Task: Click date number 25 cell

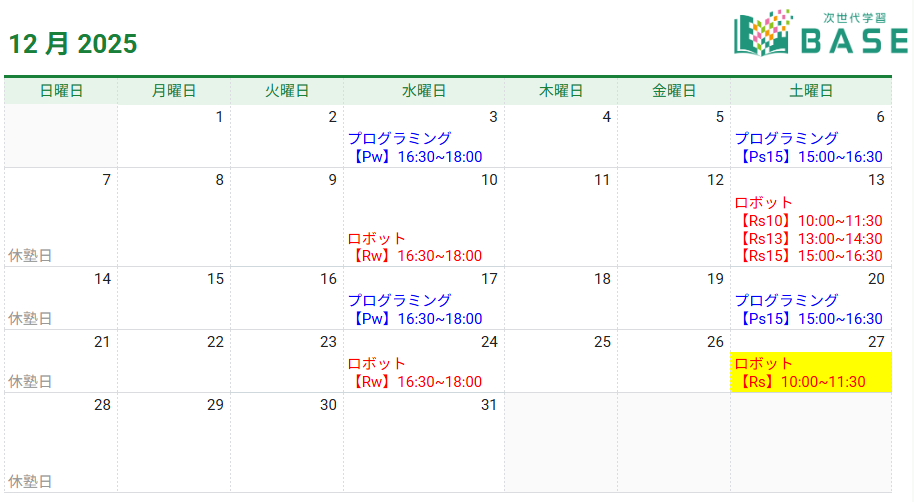Action: tap(561, 360)
